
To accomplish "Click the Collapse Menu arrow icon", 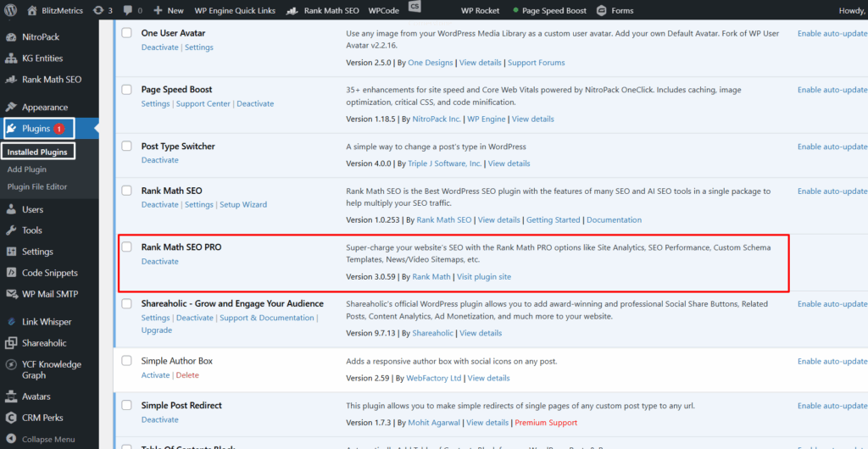I will [10, 439].
